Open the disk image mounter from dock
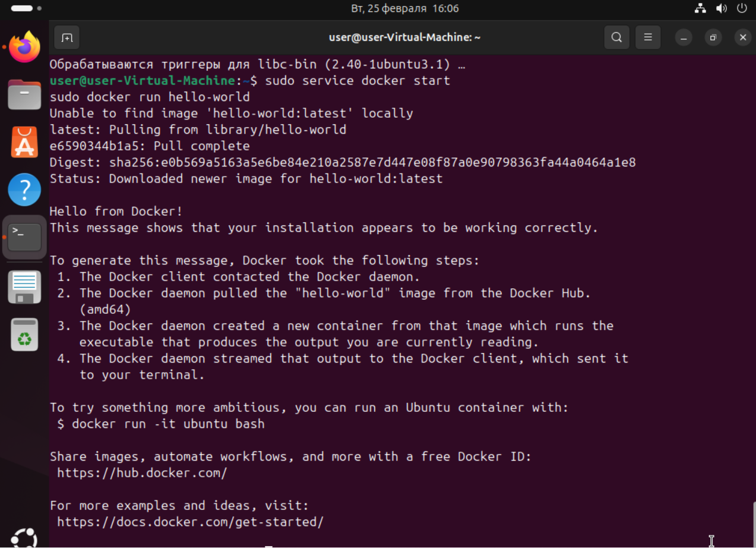Image resolution: width=756 pixels, height=548 pixels. click(24, 286)
